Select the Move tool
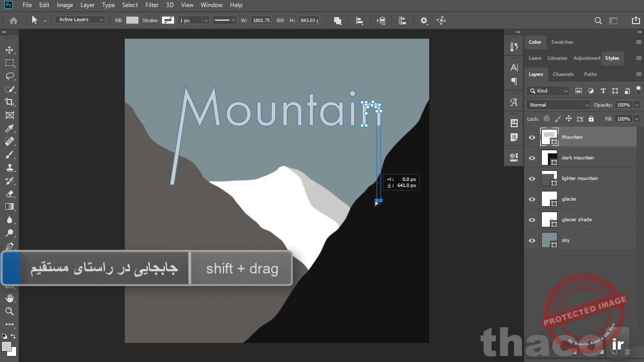Screen dimensions: 644x362 [9, 50]
